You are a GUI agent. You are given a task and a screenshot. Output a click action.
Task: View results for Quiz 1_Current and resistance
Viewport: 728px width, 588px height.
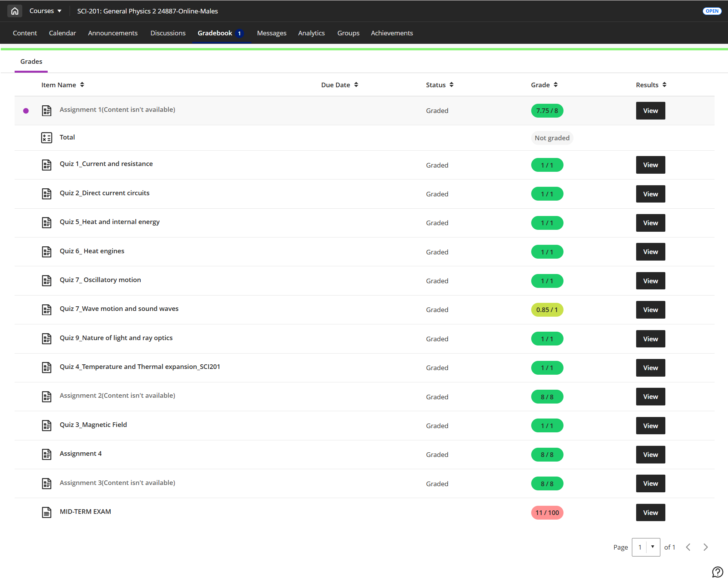(650, 165)
